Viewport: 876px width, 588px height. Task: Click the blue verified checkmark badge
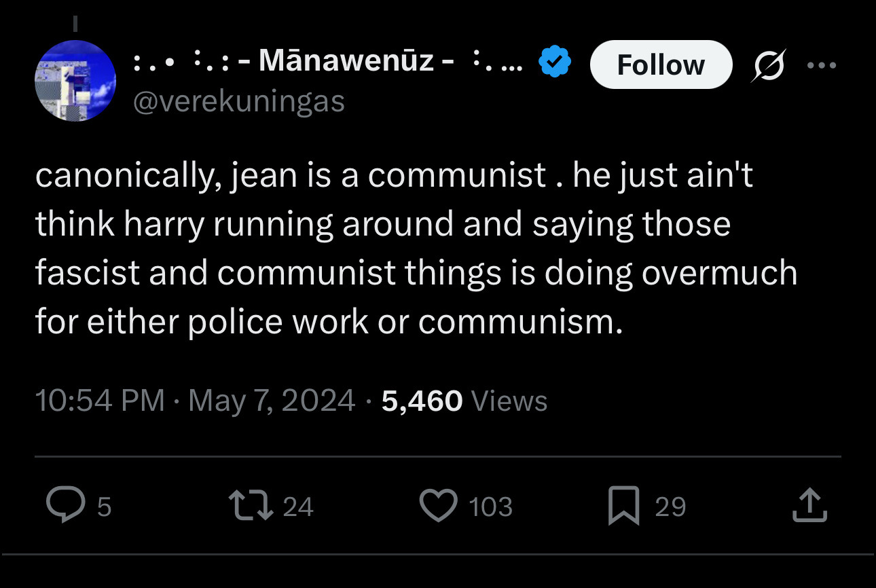pos(554,62)
